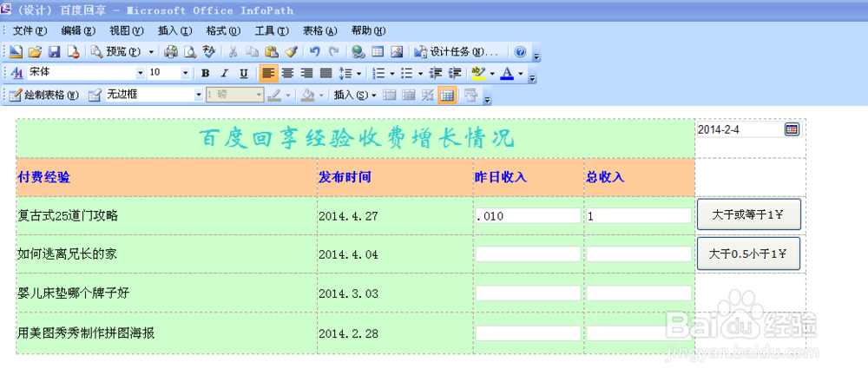Viewport: 868px width, 382px height.
Task: Open the date picker calendar icon
Action: click(792, 129)
